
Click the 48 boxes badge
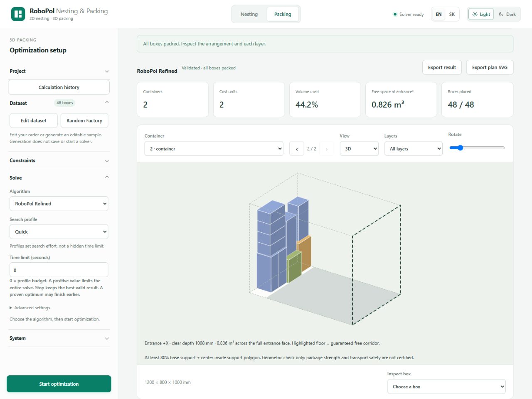pyautogui.click(x=65, y=103)
